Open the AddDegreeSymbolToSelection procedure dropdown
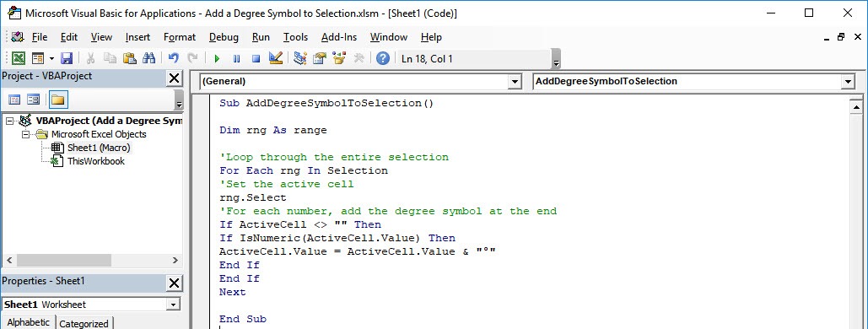The image size is (868, 329). (848, 82)
